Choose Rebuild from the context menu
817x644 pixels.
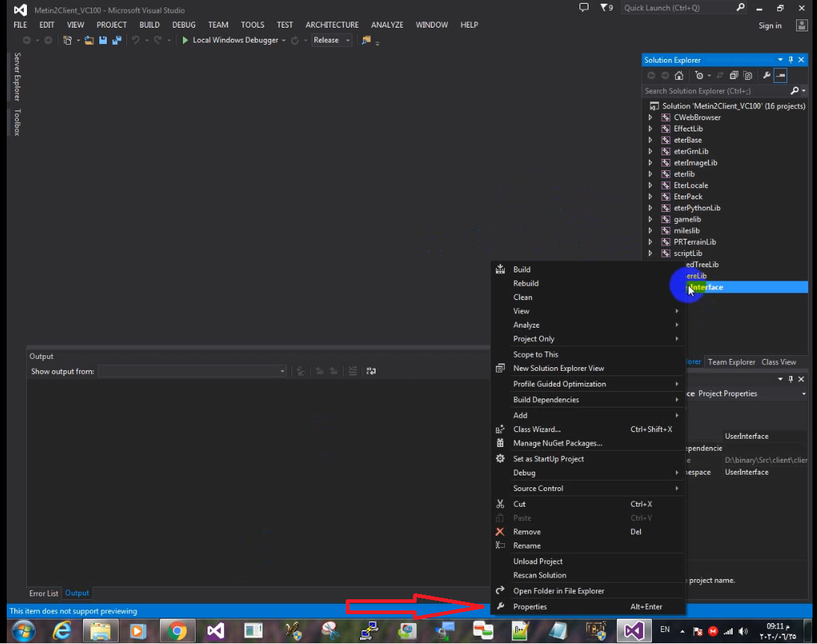tap(587, 284)
